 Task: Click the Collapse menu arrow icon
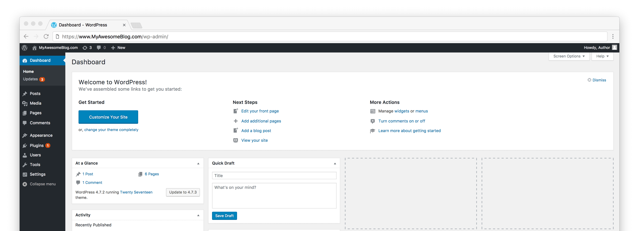click(x=25, y=184)
